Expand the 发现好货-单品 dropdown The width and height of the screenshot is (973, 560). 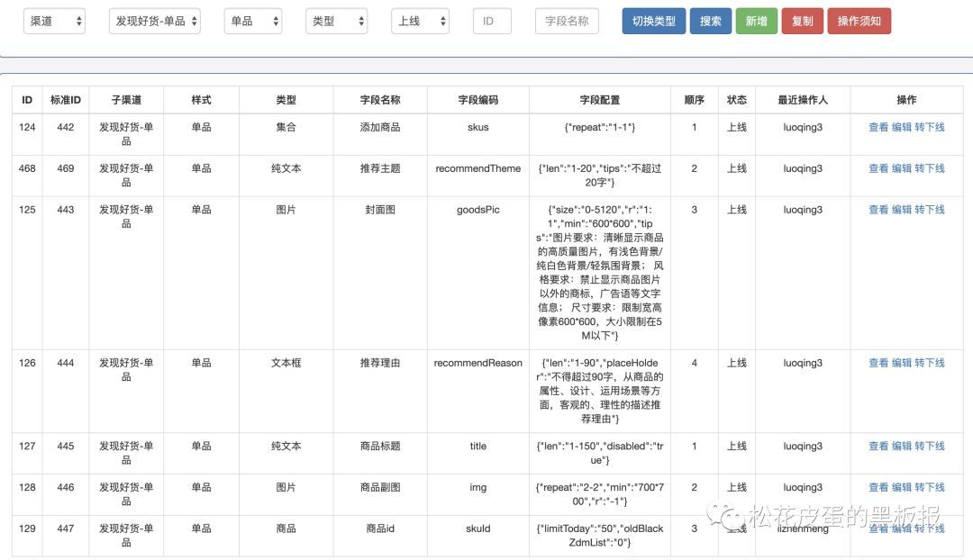[x=155, y=21]
